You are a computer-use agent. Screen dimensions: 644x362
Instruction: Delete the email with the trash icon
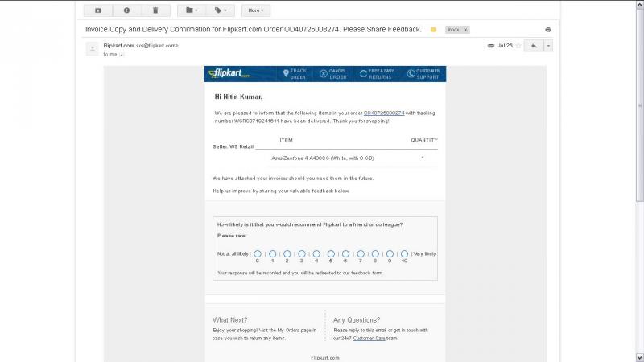pyautogui.click(x=155, y=10)
